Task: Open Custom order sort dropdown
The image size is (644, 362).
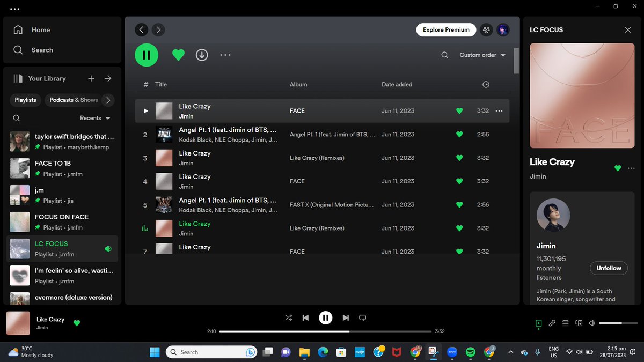Action: point(482,55)
